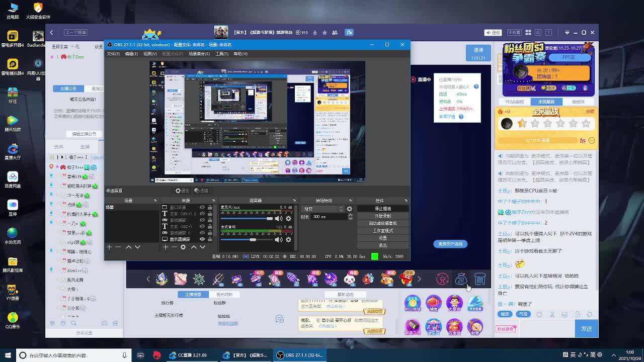The width and height of the screenshot is (644, 362).
Task: Open settings gear for 台式音响 channel
Action: tap(288, 240)
